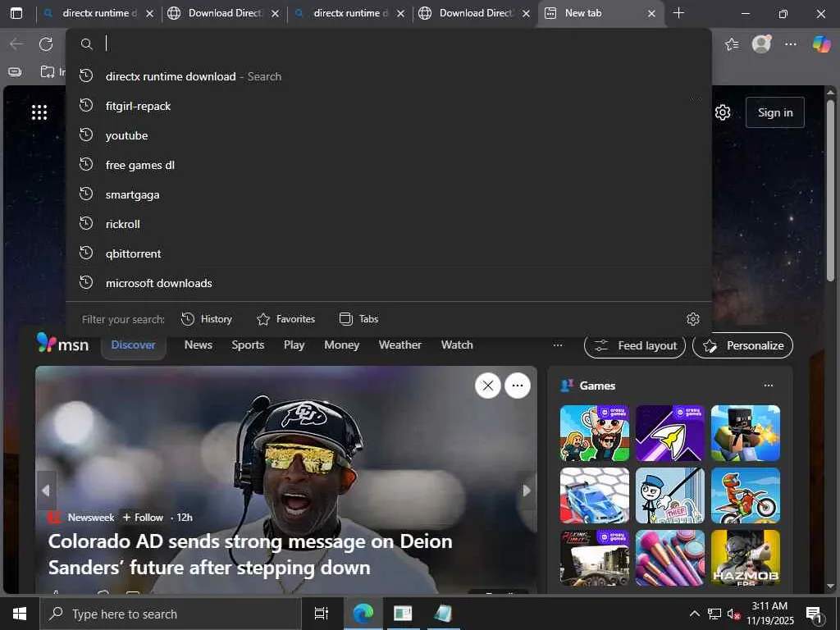This screenshot has height=630, width=840.
Task: Open the Play section
Action: pos(294,345)
